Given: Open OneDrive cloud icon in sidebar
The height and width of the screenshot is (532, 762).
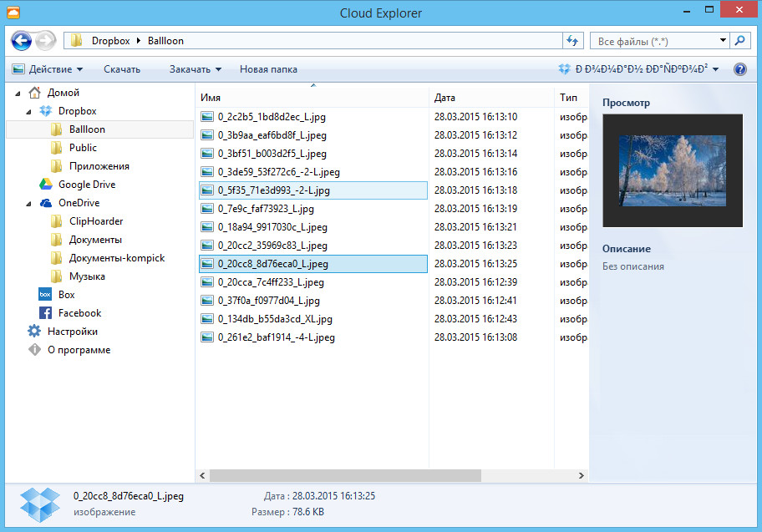Looking at the screenshot, I should click(x=46, y=203).
